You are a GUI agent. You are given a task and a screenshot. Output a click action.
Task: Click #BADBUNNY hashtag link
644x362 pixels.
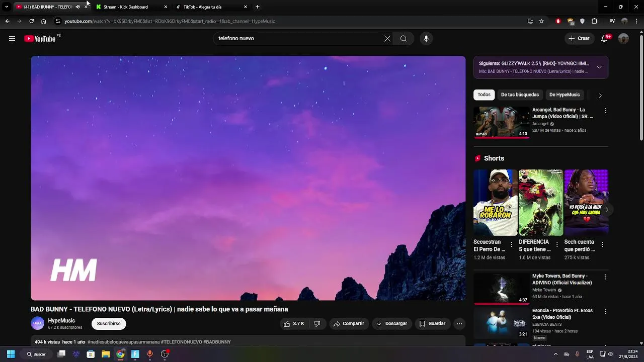pos(217,342)
